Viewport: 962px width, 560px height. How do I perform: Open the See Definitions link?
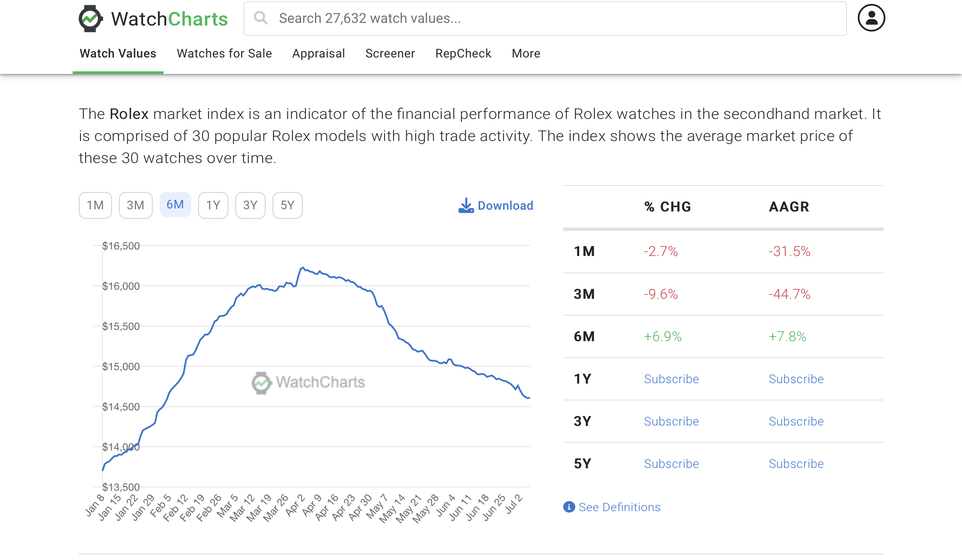click(x=619, y=507)
